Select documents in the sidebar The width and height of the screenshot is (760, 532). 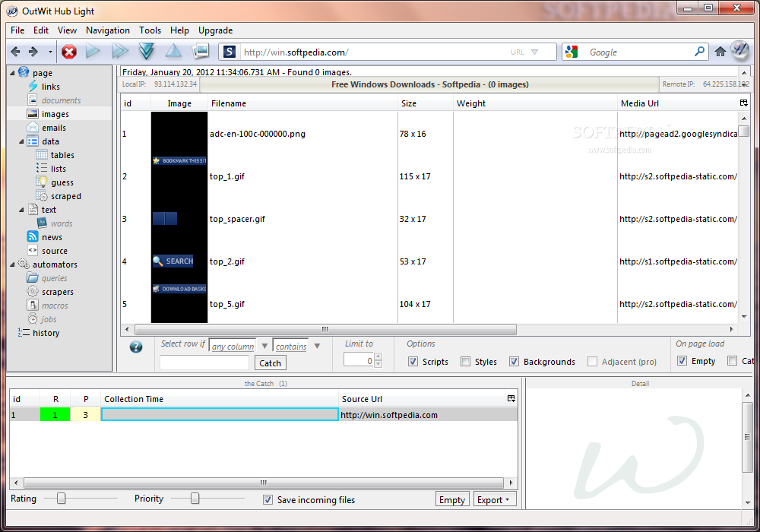click(61, 100)
